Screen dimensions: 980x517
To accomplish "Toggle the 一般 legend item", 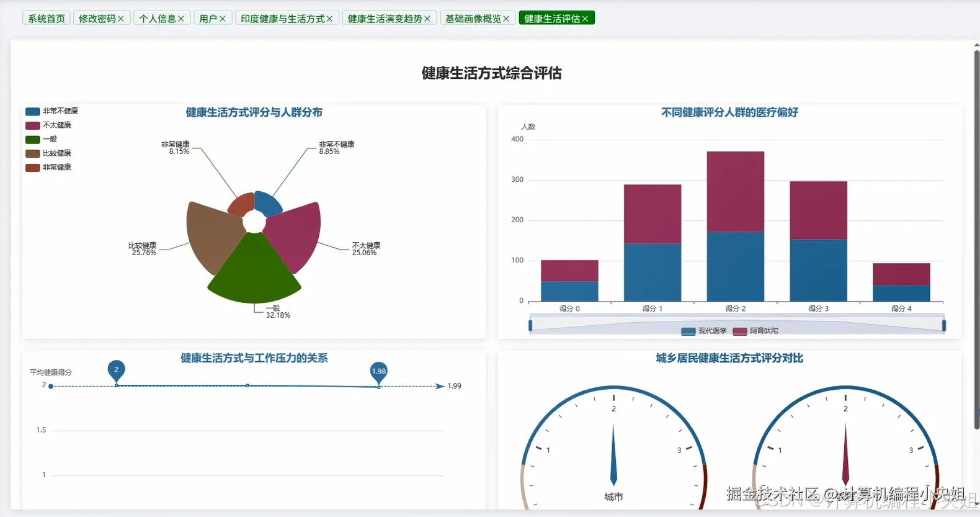I will click(x=42, y=139).
